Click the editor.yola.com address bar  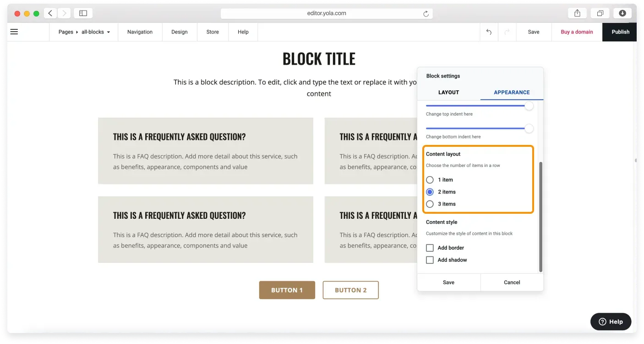327,13
